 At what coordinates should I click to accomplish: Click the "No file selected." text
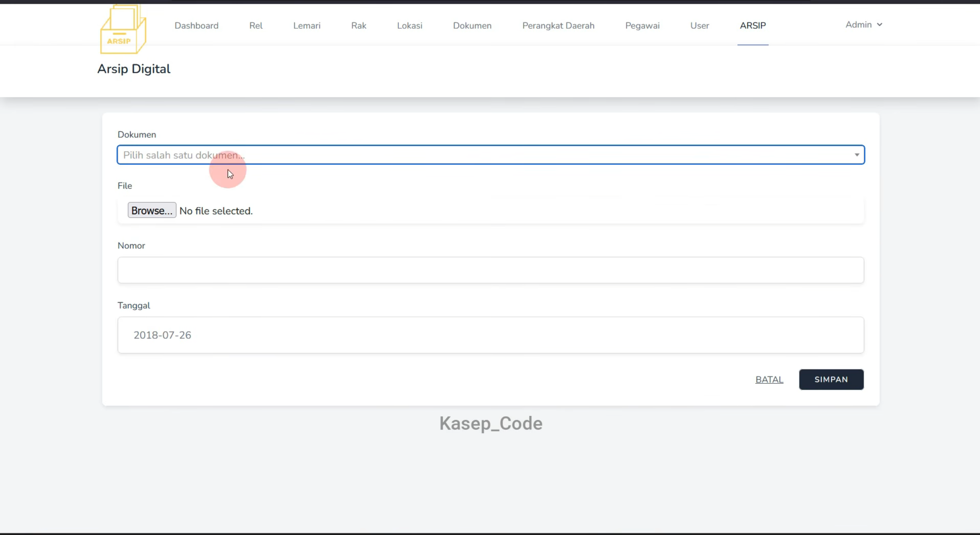tap(216, 211)
